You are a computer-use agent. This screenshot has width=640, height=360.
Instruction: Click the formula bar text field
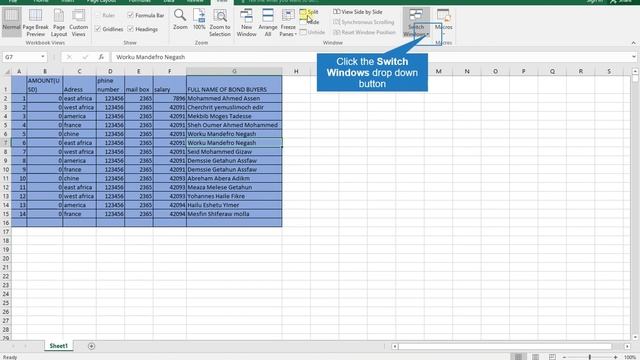(x=371, y=57)
